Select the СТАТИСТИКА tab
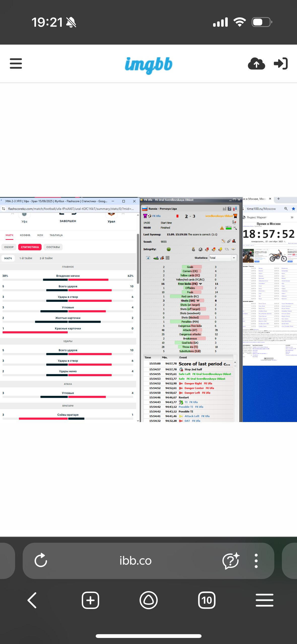The width and height of the screenshot is (297, 644). click(30, 247)
